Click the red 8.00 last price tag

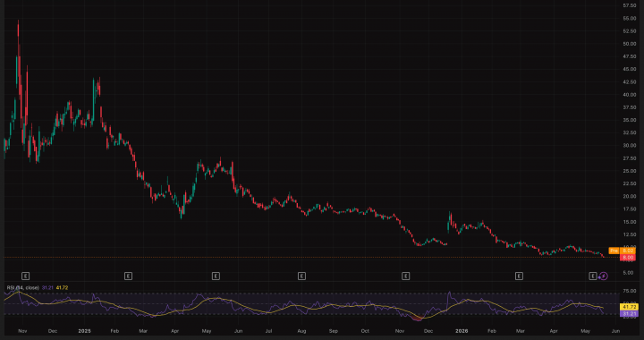coord(628,258)
